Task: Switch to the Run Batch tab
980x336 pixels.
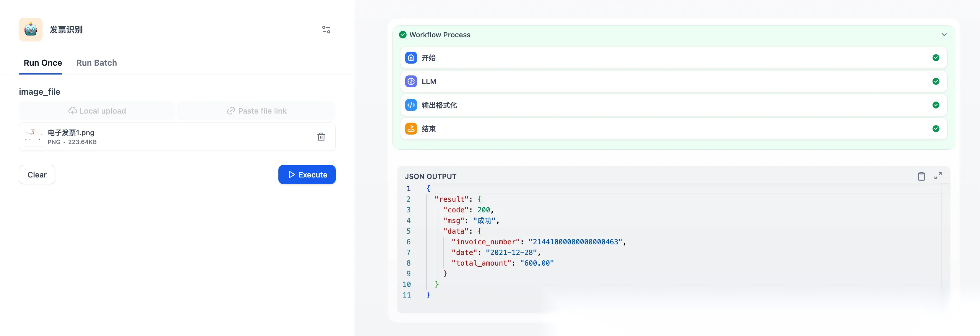Action: pyautogui.click(x=97, y=63)
